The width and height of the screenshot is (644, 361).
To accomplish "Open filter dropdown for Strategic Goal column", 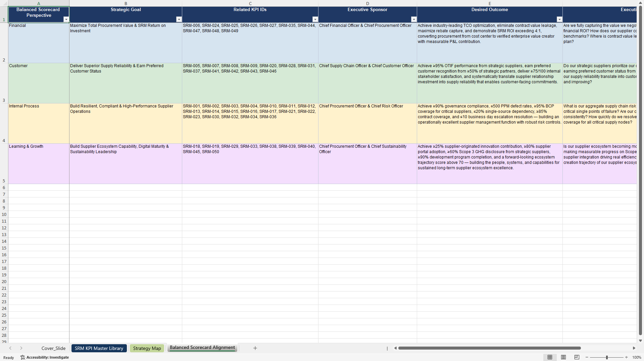I will tap(179, 19).
